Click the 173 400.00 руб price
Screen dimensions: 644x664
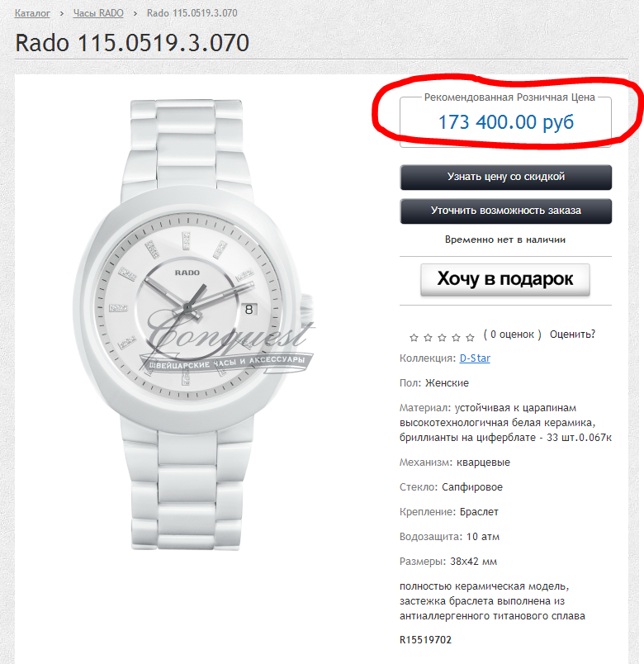click(x=505, y=122)
